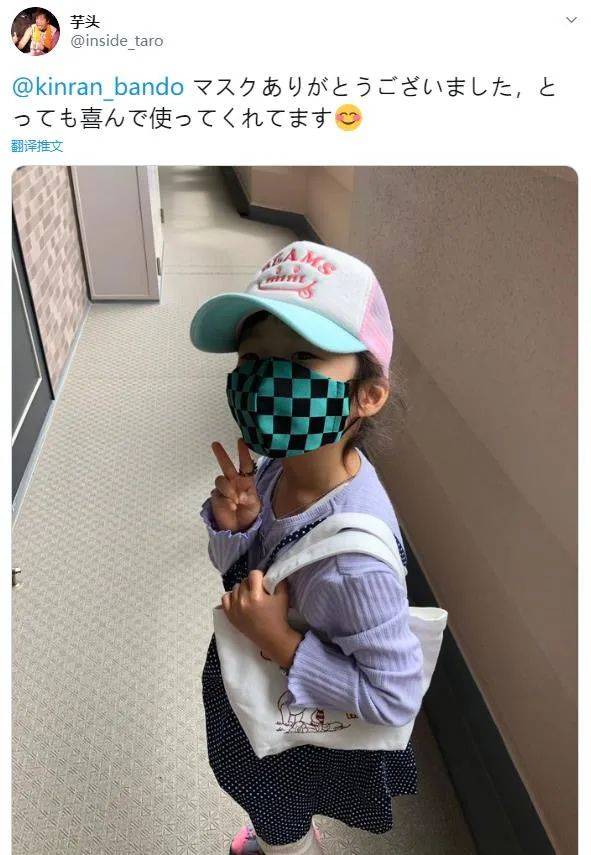Open the tweet options chevron menu
Image resolution: width=591 pixels, height=855 pixels.
tap(571, 20)
